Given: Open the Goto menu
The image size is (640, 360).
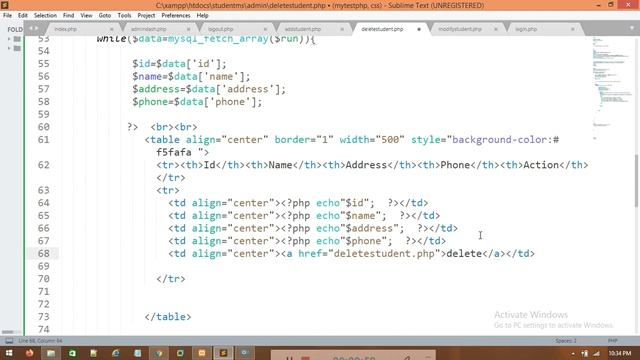Looking at the screenshot, I should (104, 16).
